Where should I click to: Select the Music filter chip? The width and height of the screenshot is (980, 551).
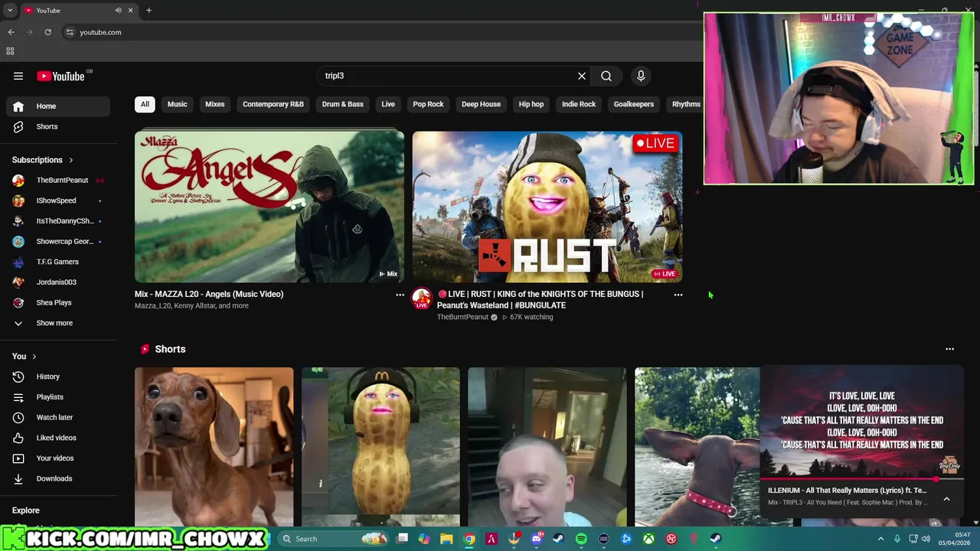(177, 104)
